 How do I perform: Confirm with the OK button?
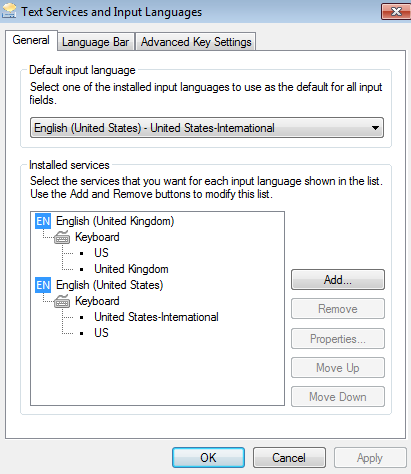[x=208, y=458]
